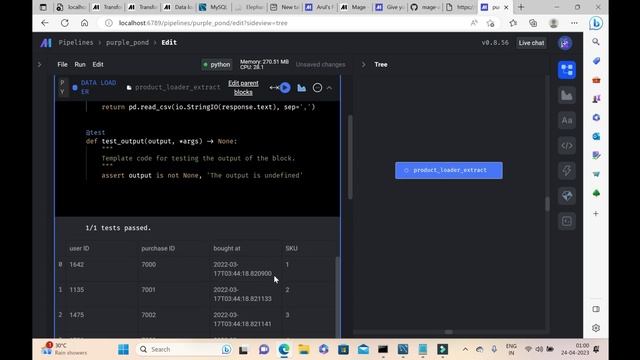The image size is (640, 360).
Task: Open the weather widget on taskbar
Action: (x=65, y=349)
